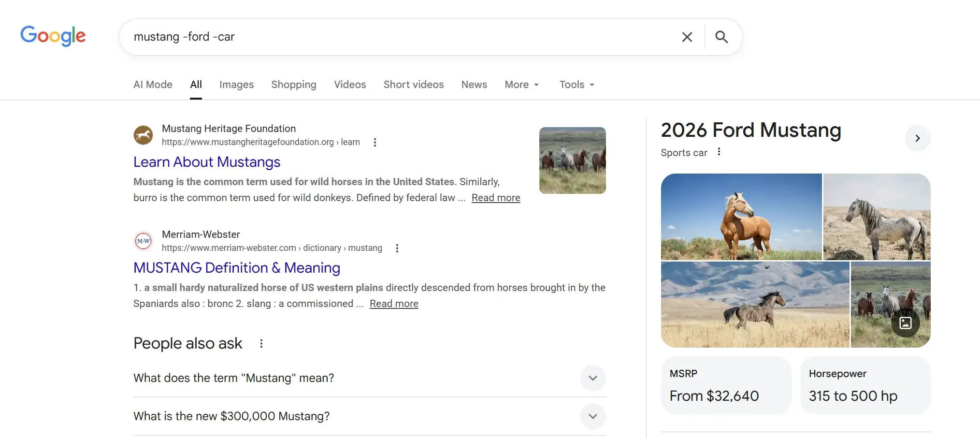Open options menu for Mustang Heritage Foundation result
Image resolution: width=980 pixels, height=438 pixels.
click(x=375, y=142)
